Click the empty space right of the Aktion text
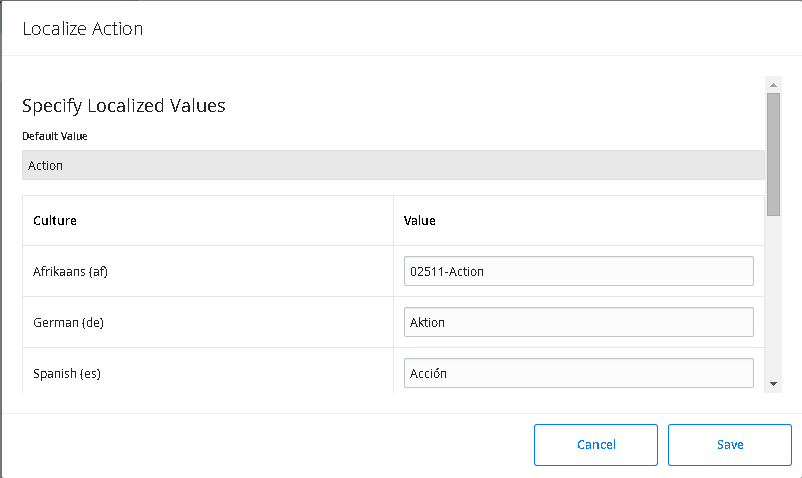The width and height of the screenshot is (802, 478). [x=598, y=322]
